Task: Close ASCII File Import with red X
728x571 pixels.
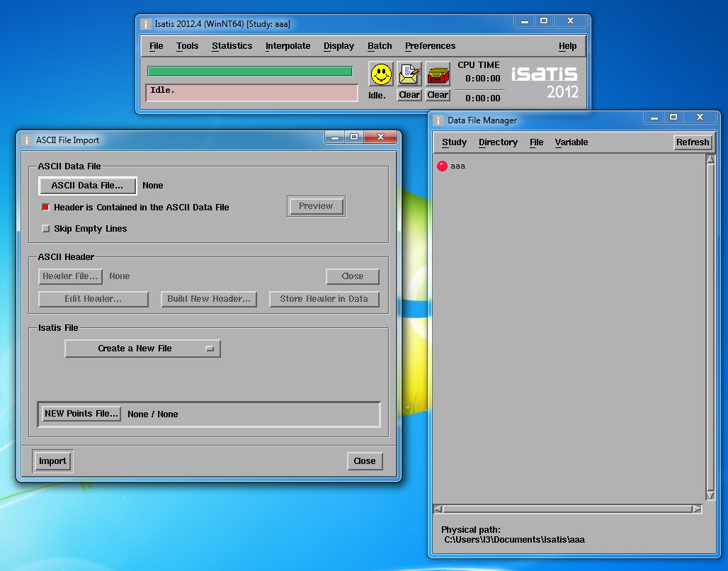Action: point(380,137)
